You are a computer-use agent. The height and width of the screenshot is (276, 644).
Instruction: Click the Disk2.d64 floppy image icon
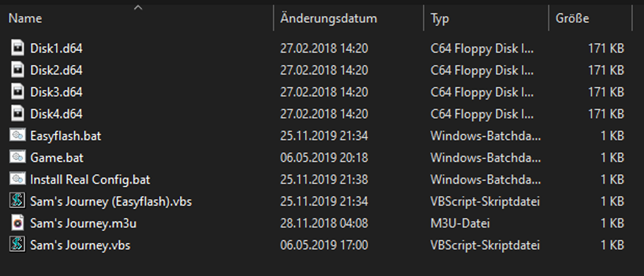point(18,70)
